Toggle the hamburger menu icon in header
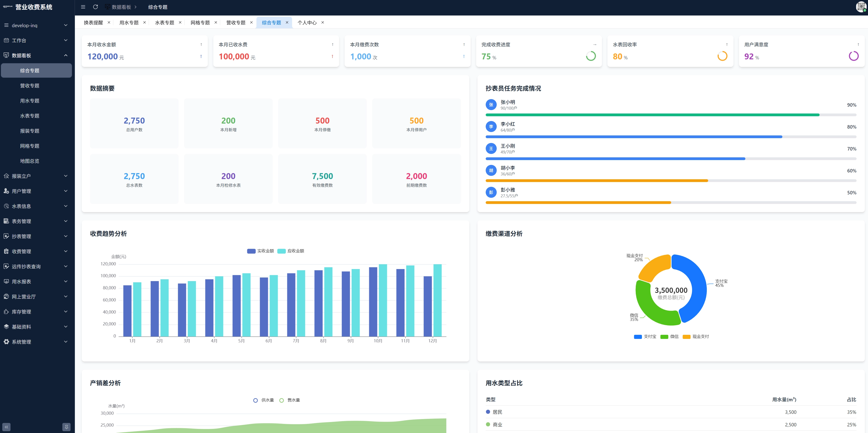 pyautogui.click(x=83, y=7)
